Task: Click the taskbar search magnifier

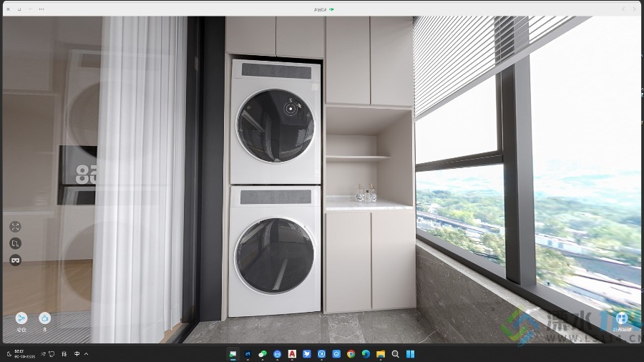Action: pos(396,353)
